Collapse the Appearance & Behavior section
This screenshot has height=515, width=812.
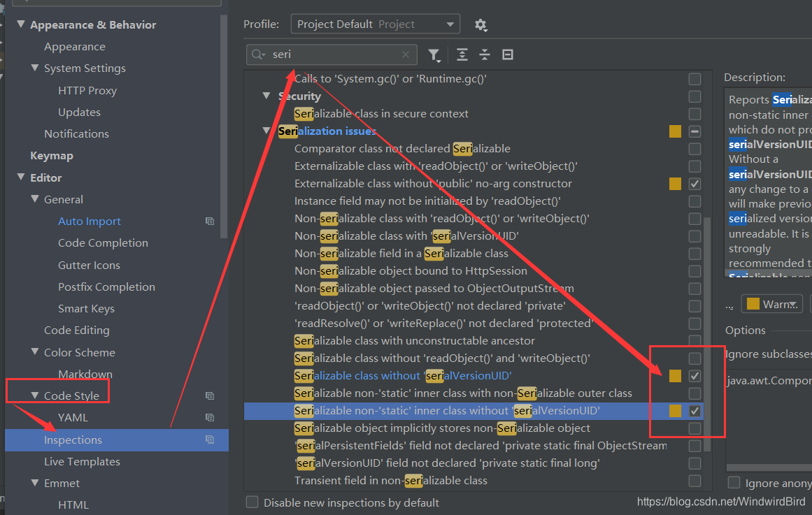point(21,24)
